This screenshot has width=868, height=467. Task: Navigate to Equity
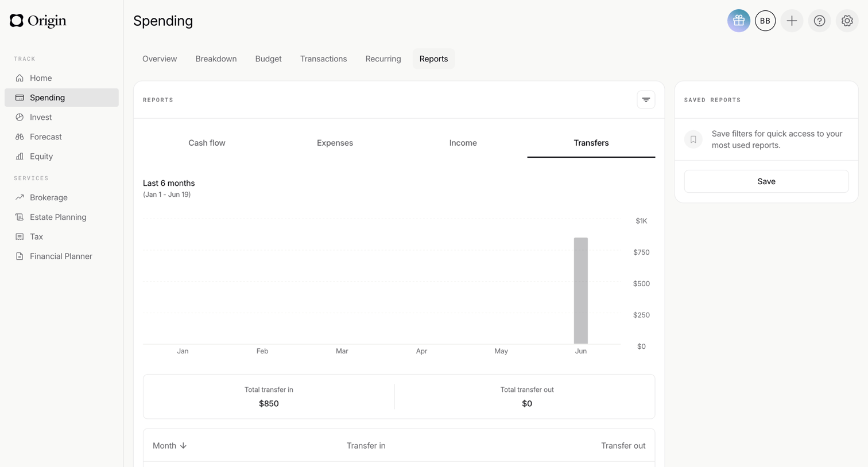point(61,156)
